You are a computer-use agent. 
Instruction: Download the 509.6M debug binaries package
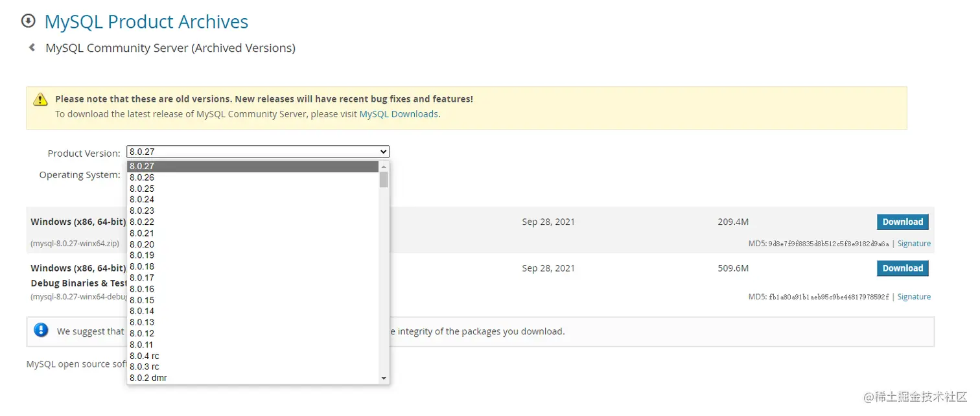click(902, 268)
